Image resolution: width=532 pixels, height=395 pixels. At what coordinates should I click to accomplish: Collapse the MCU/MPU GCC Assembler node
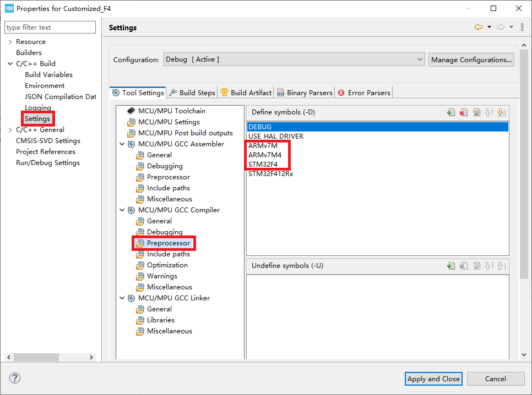pyautogui.click(x=122, y=144)
